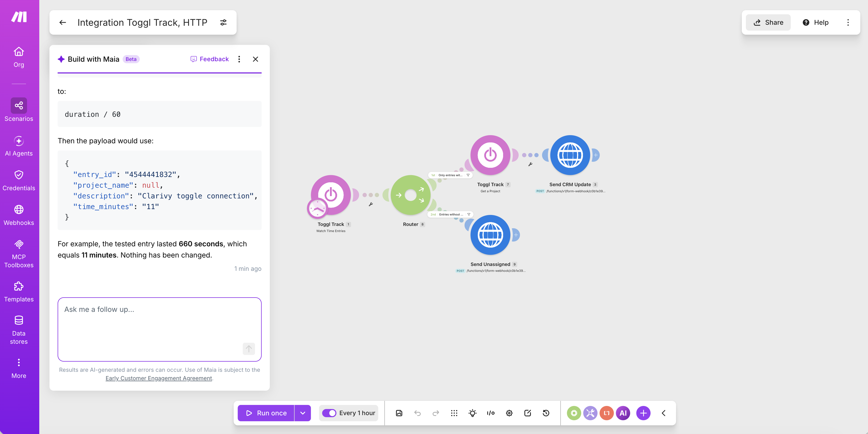Click the Run once button
The width and height of the screenshot is (868, 434).
pyautogui.click(x=266, y=413)
